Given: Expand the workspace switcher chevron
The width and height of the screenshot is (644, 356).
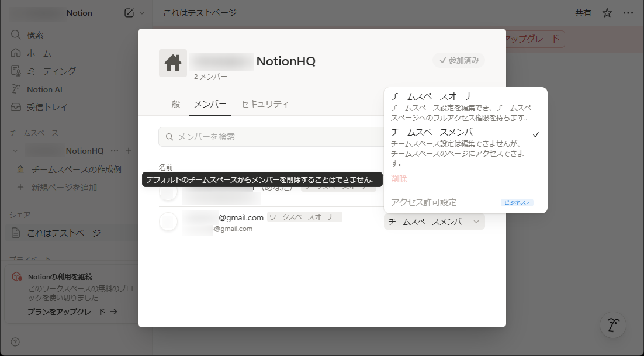Looking at the screenshot, I should point(142,13).
